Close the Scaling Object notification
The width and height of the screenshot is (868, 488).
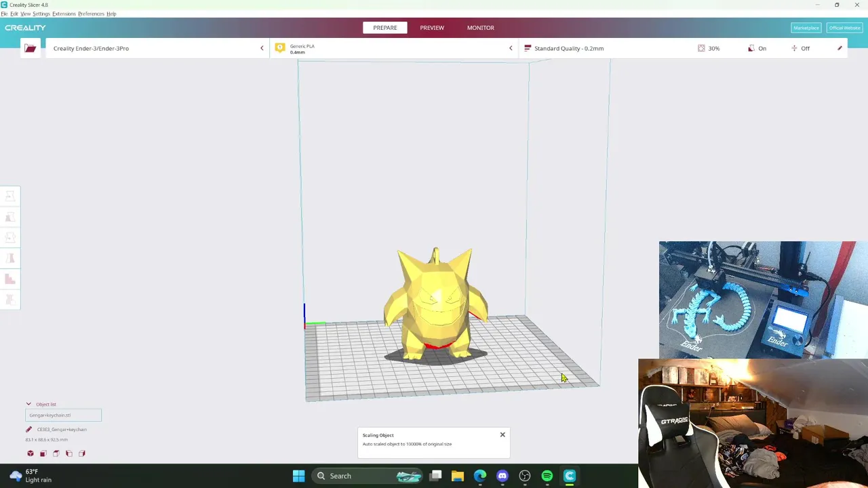pos(502,434)
